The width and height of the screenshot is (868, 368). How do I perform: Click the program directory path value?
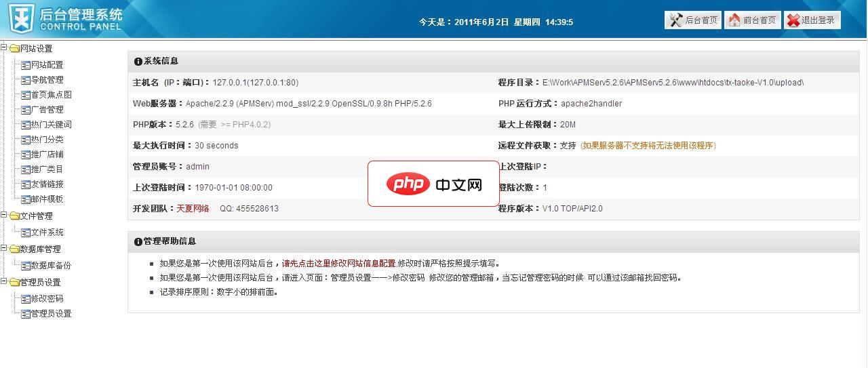pyautogui.click(x=673, y=83)
